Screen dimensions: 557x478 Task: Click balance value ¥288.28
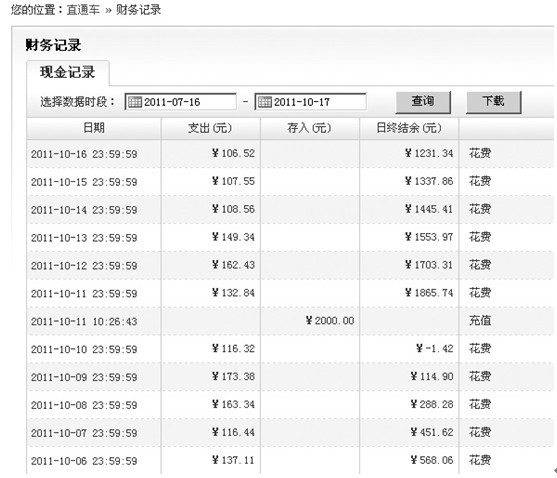(x=432, y=404)
